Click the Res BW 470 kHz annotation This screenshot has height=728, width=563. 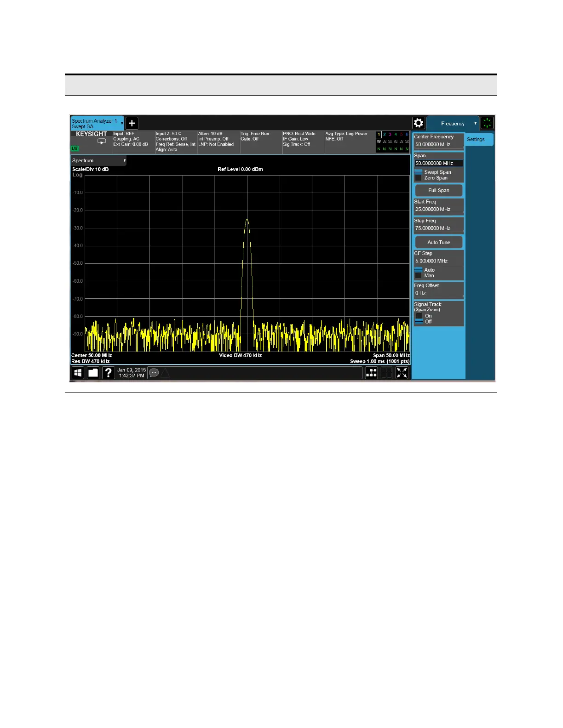(91, 361)
